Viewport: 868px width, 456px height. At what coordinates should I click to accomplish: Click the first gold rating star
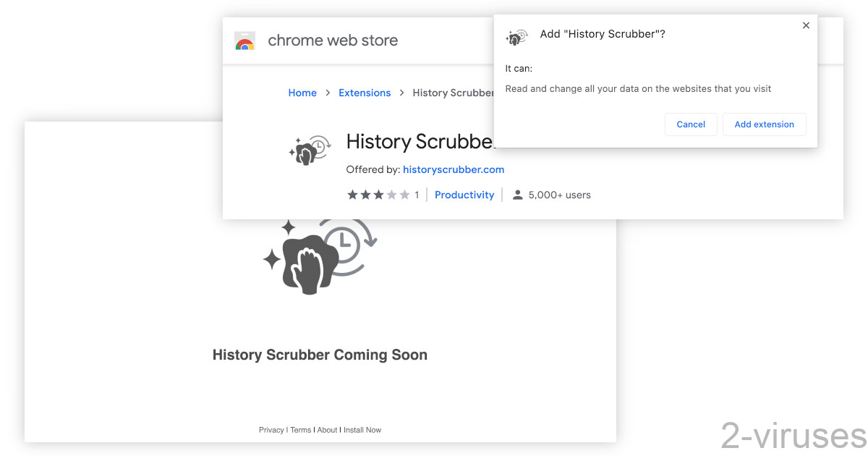pyautogui.click(x=352, y=194)
